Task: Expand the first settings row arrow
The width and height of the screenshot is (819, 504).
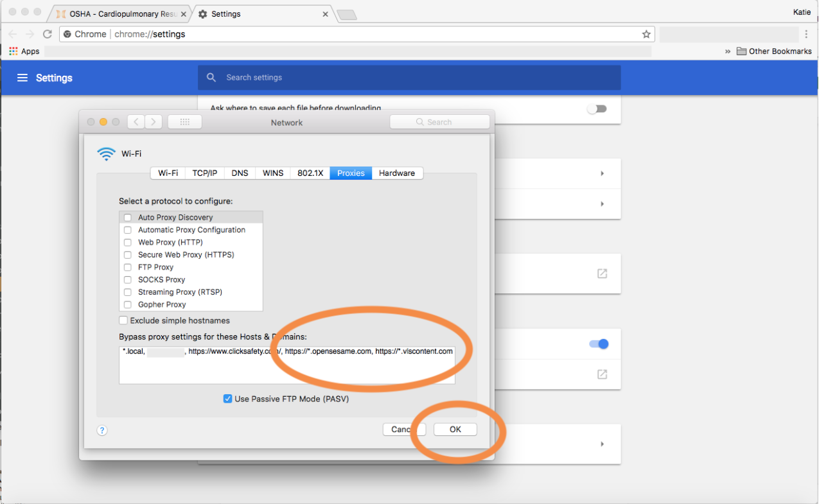Action: click(x=602, y=173)
